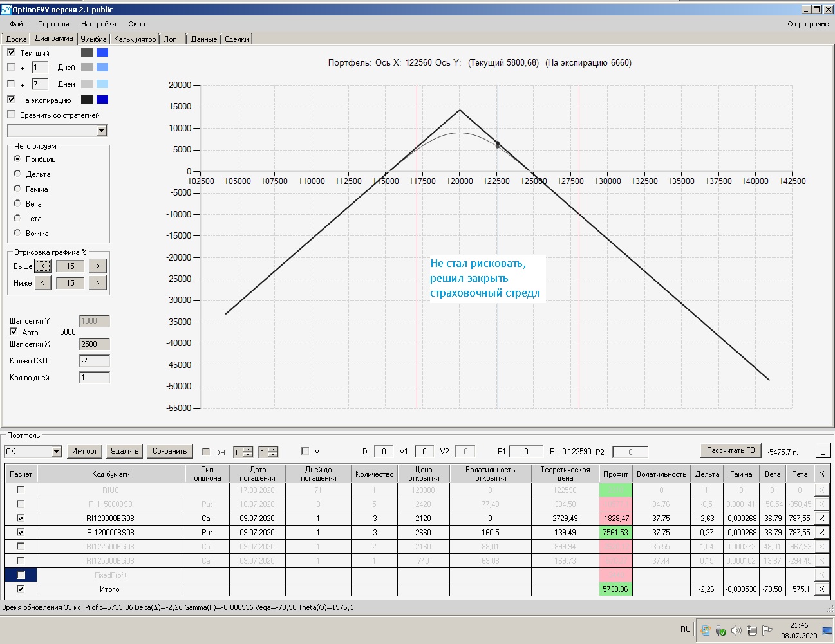Switch to the Улыбка tab
835x644 pixels.
tap(93, 39)
